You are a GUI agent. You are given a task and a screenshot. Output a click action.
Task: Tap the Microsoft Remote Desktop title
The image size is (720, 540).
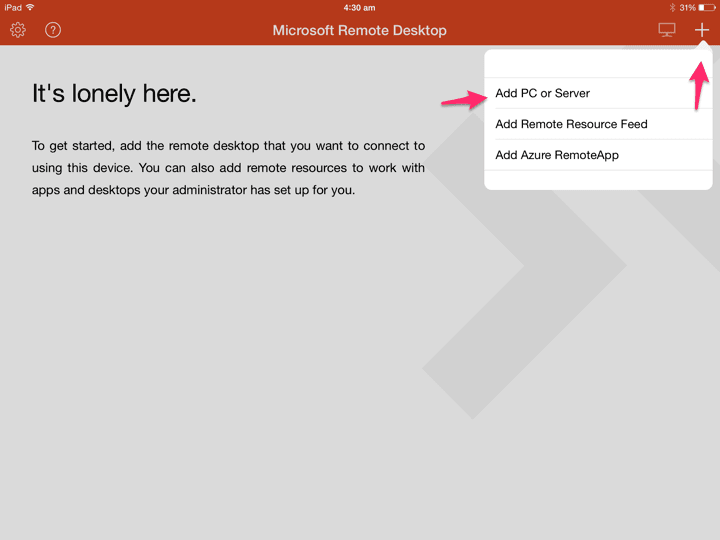(x=360, y=30)
